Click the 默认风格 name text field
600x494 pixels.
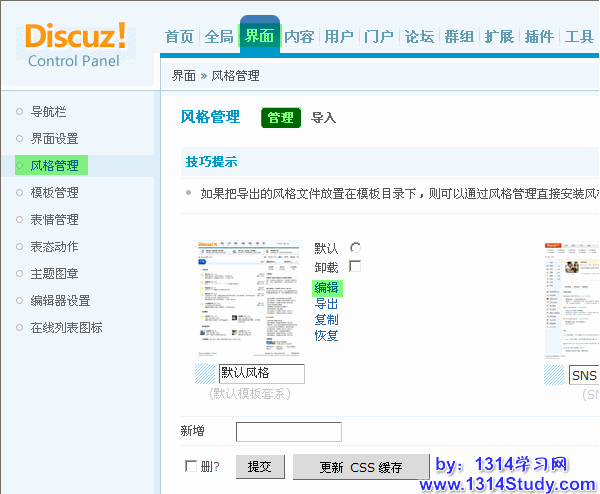(261, 374)
